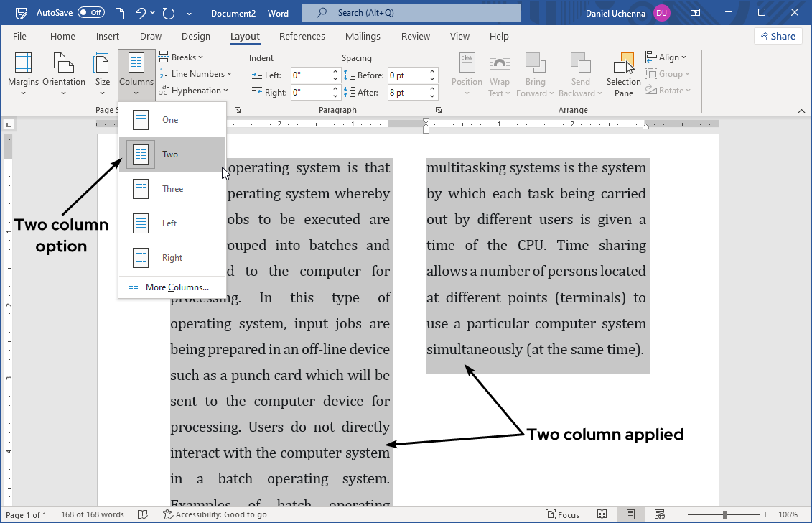Click the Search Alt+Q box

(411, 12)
